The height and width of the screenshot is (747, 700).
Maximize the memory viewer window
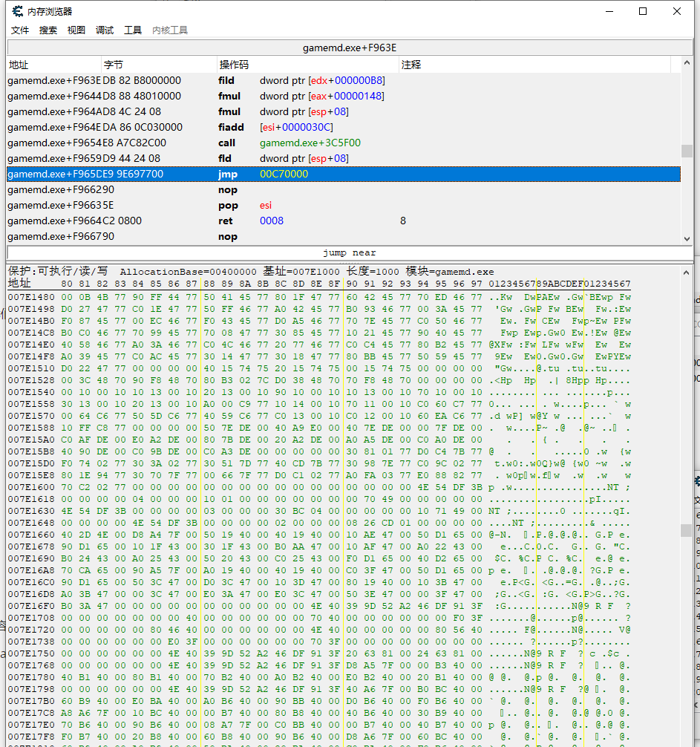point(643,11)
